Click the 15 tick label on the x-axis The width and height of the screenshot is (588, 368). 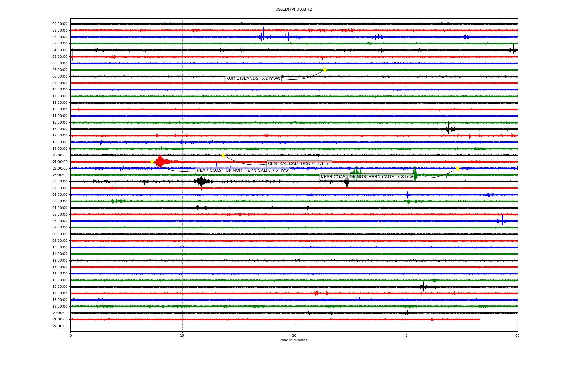pos(182,335)
